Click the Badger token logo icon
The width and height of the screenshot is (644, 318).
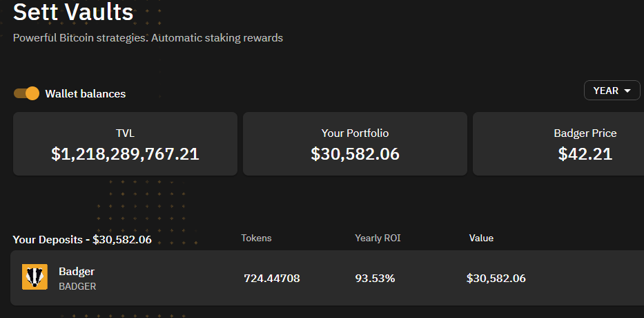[x=35, y=277]
